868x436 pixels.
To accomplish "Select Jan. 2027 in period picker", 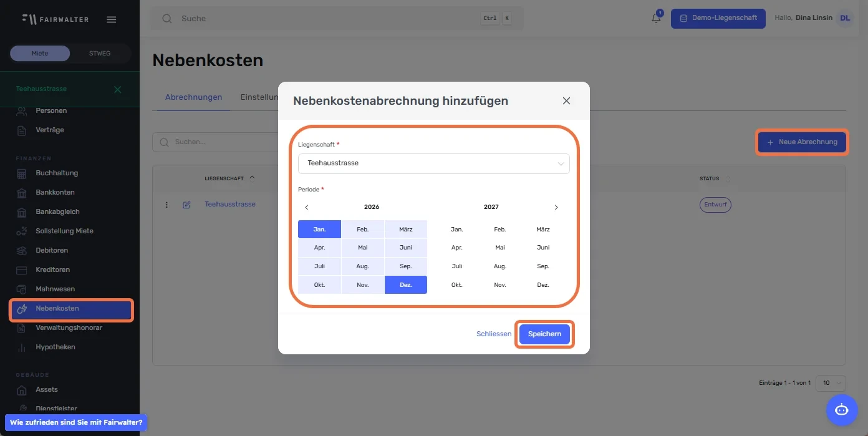I will [456, 230].
